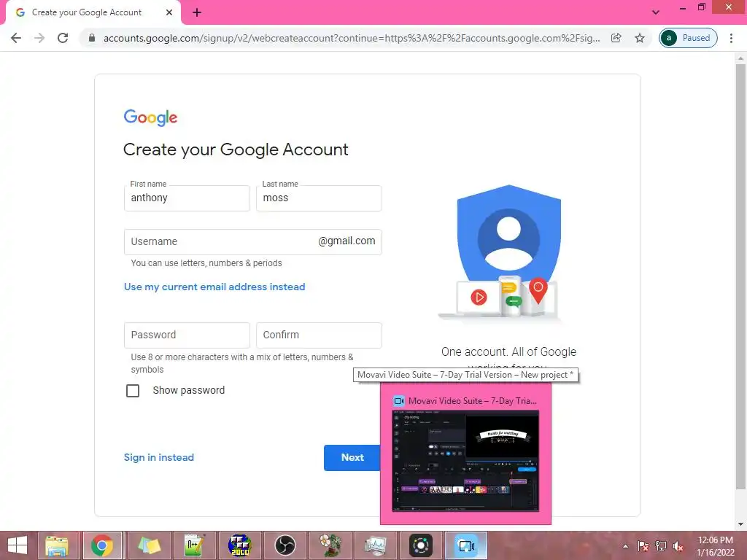
Task: Open the dark circular camera taskbar icon
Action: point(421,545)
